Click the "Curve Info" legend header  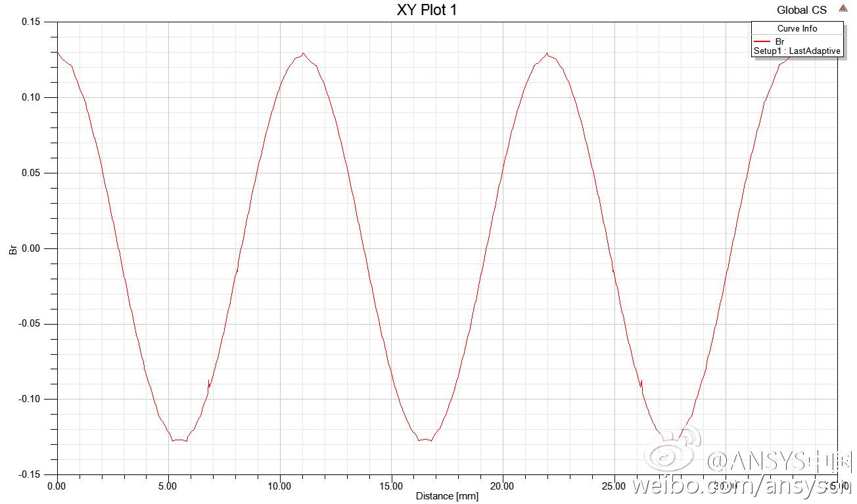tap(797, 28)
